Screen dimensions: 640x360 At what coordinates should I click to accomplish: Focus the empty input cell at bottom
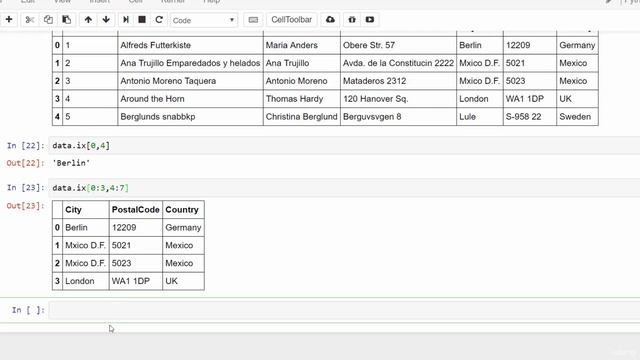coord(344,310)
